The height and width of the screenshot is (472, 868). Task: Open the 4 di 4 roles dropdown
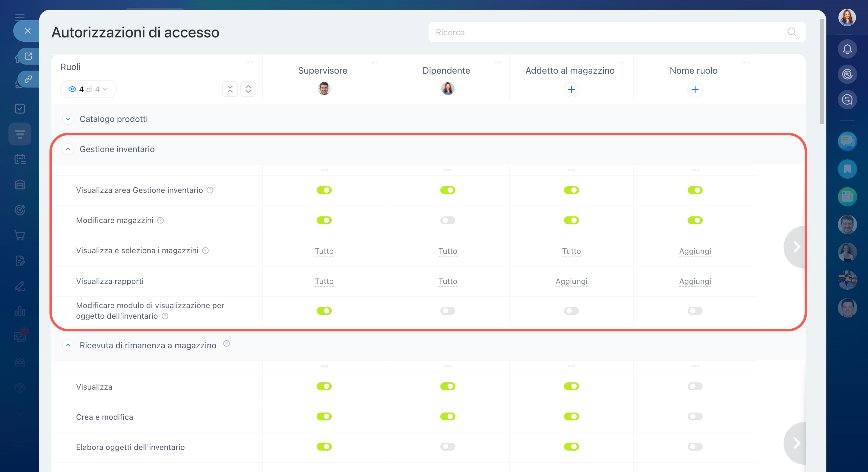tap(88, 89)
